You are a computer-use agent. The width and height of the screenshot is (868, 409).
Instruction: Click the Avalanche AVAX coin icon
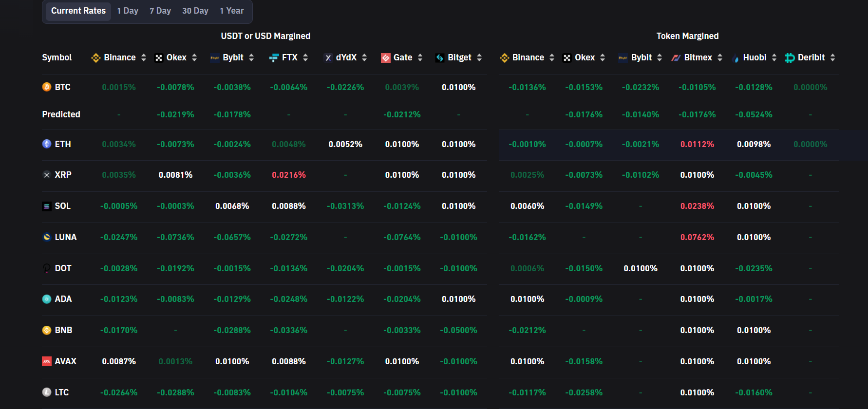[47, 361]
